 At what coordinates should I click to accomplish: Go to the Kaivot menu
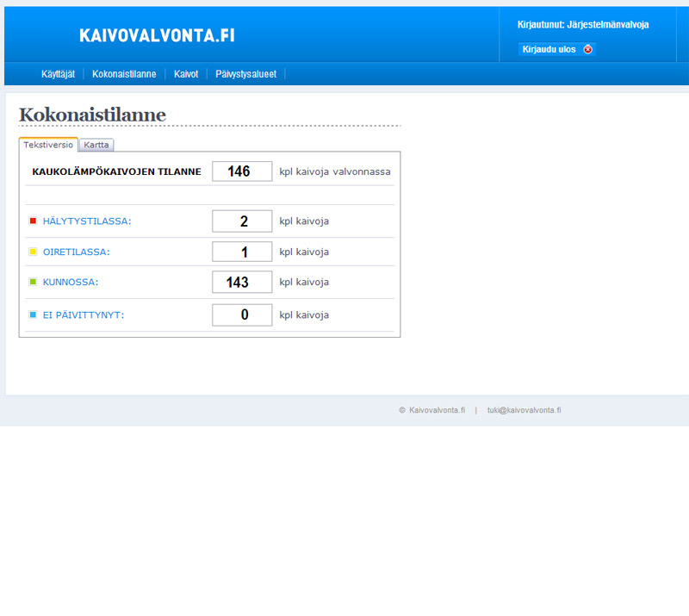186,74
